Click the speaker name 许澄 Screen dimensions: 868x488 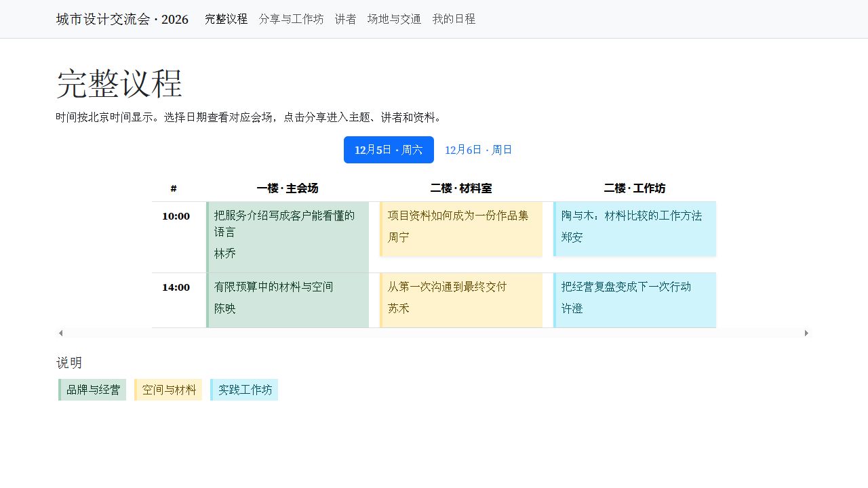572,308
